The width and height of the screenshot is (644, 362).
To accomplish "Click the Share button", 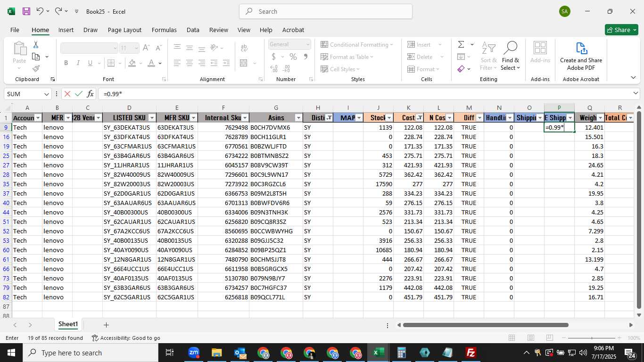I will click(621, 30).
